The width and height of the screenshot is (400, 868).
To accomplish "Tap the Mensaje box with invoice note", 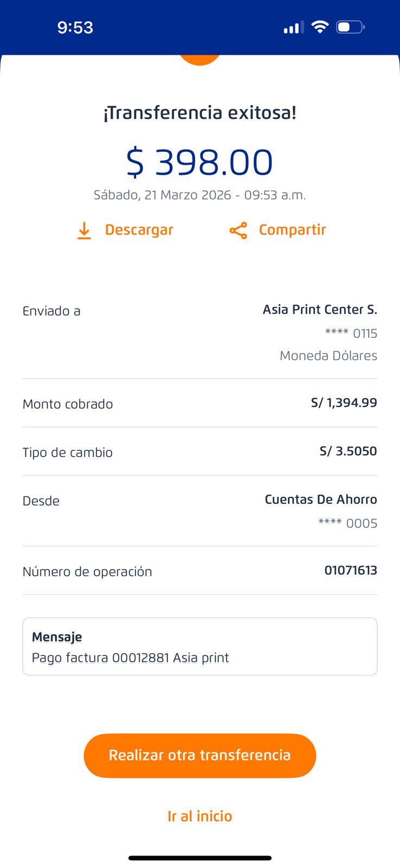I will click(x=200, y=647).
